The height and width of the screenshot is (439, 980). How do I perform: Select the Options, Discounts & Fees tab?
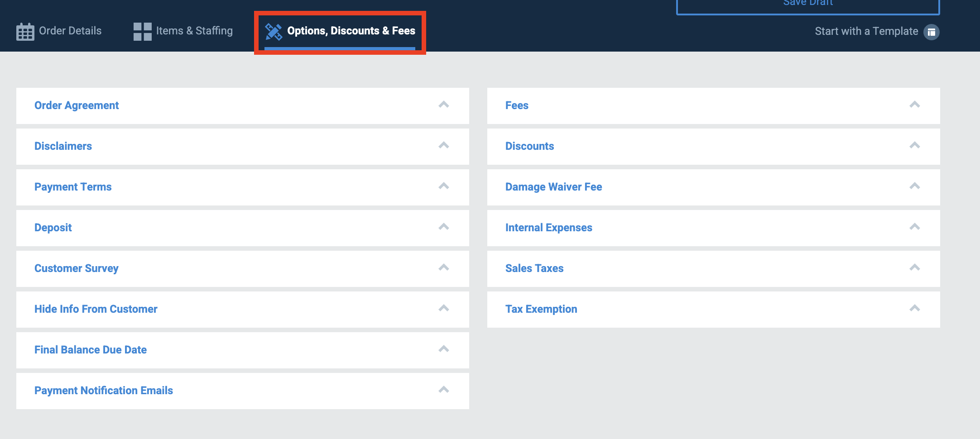[x=340, y=33]
